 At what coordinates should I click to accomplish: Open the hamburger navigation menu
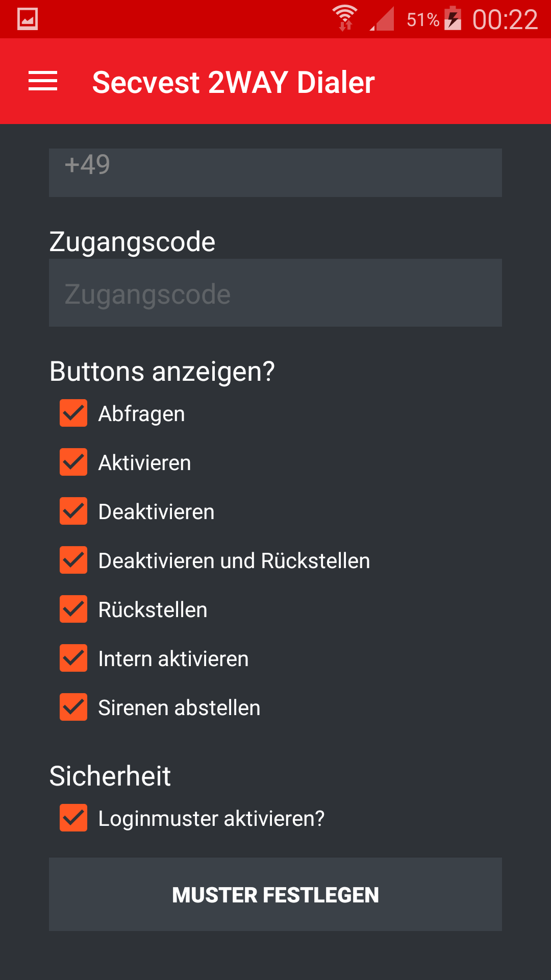(43, 81)
